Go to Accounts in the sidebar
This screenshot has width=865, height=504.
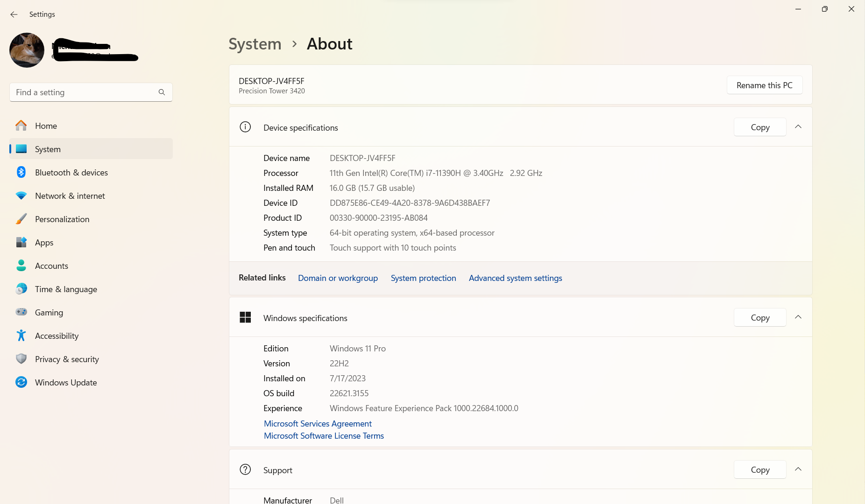point(51,266)
